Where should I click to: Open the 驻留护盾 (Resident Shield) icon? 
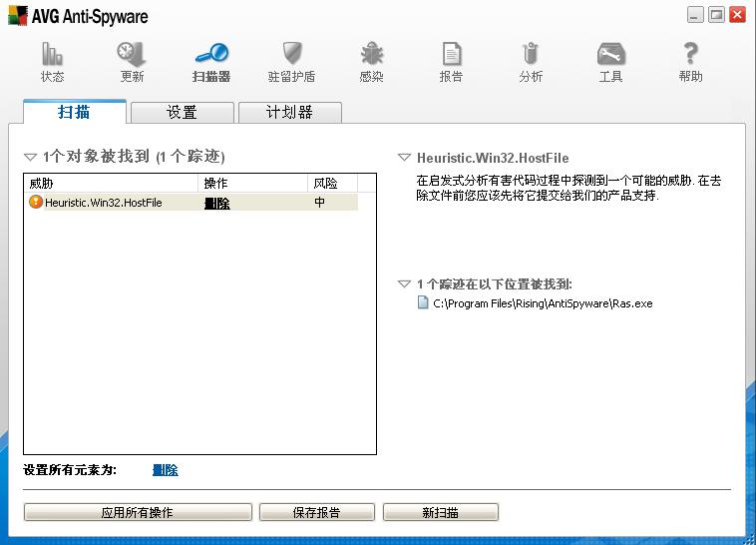click(x=291, y=53)
